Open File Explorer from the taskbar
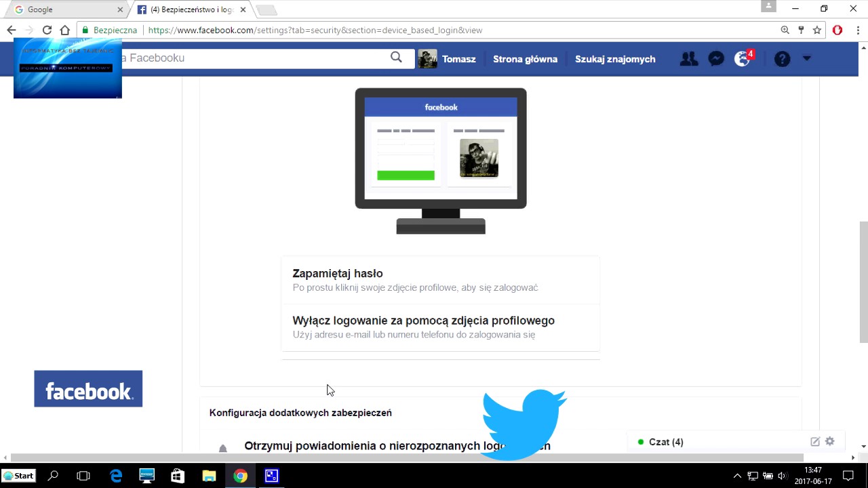This screenshot has height=488, width=868. point(209,476)
